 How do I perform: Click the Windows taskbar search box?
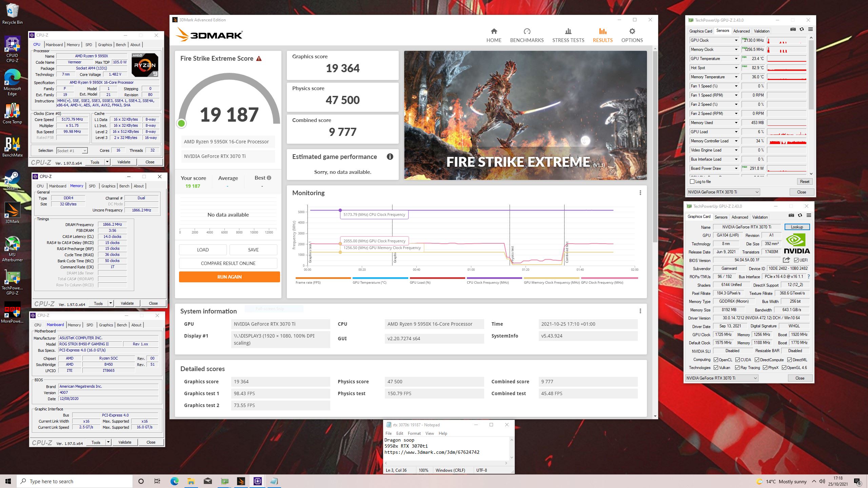pos(75,481)
